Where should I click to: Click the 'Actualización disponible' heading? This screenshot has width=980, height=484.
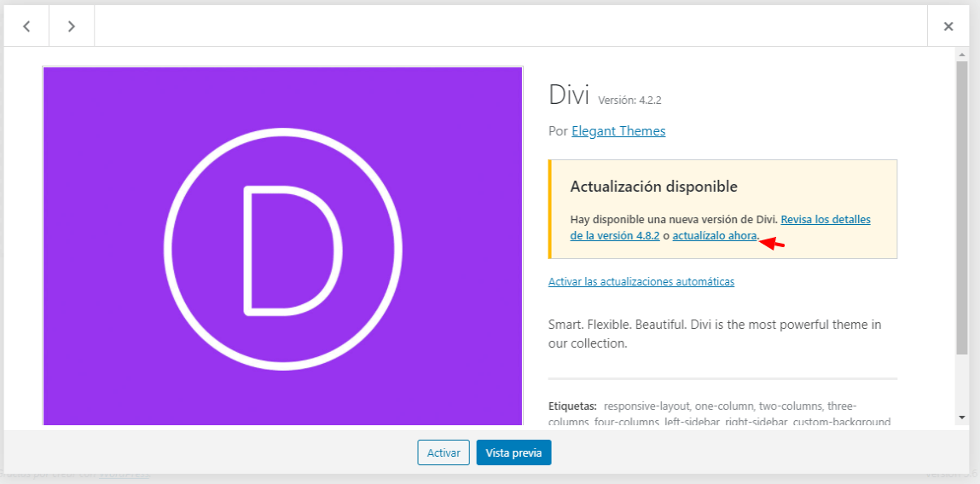653,187
